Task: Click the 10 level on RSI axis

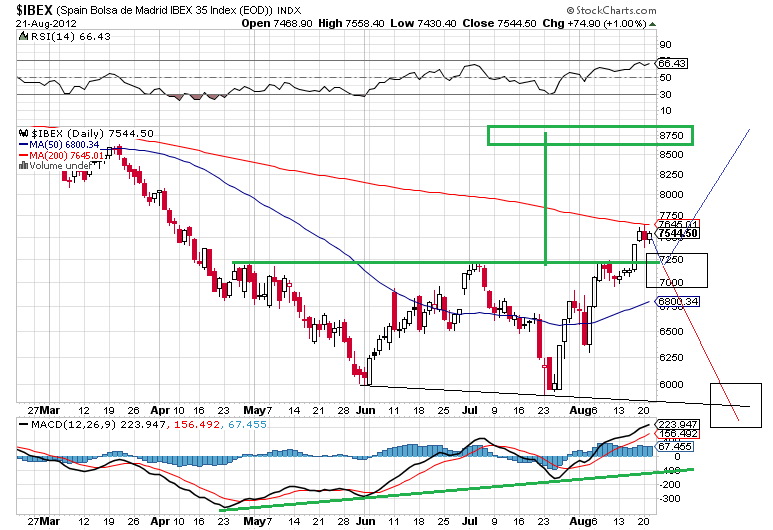Action: [x=666, y=110]
